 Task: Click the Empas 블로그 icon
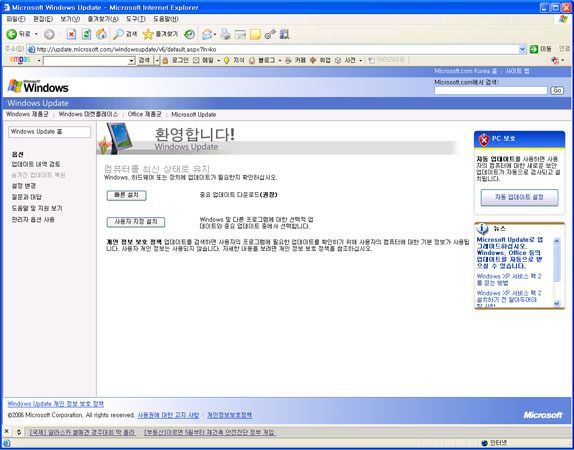252,60
